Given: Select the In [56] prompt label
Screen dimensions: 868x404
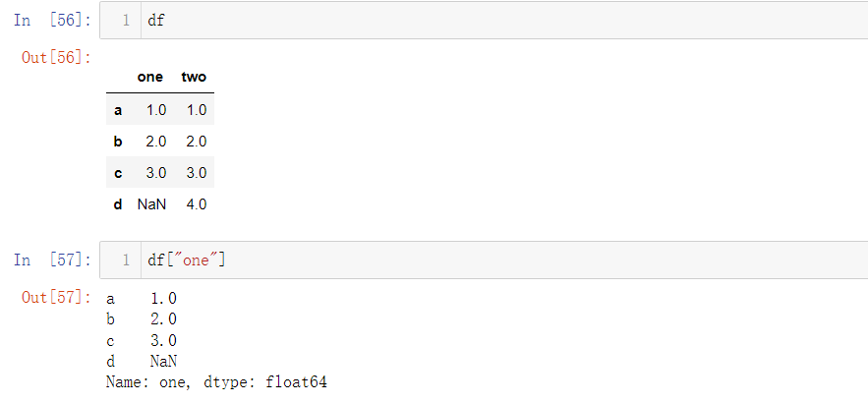Looking at the screenshot, I should tap(52, 21).
